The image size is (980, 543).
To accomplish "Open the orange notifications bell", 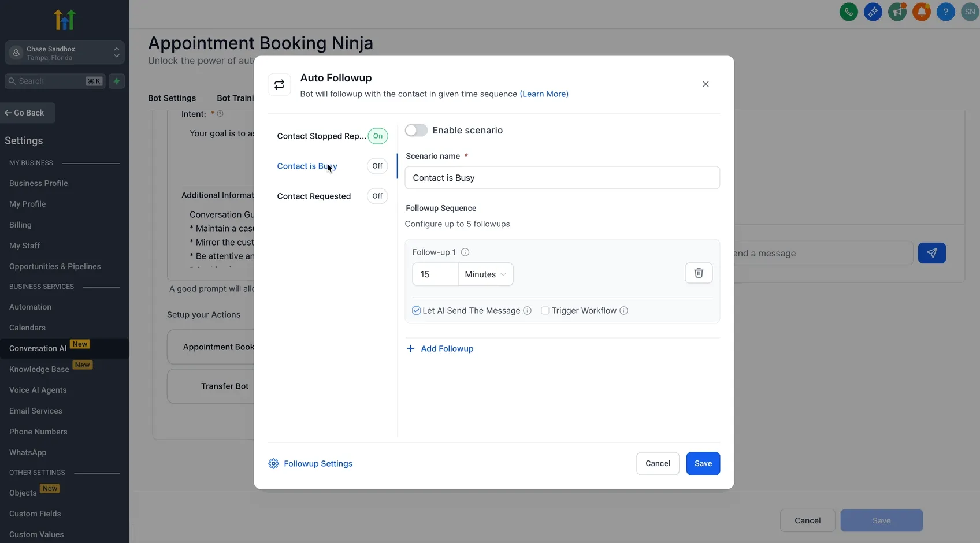I will (x=921, y=12).
